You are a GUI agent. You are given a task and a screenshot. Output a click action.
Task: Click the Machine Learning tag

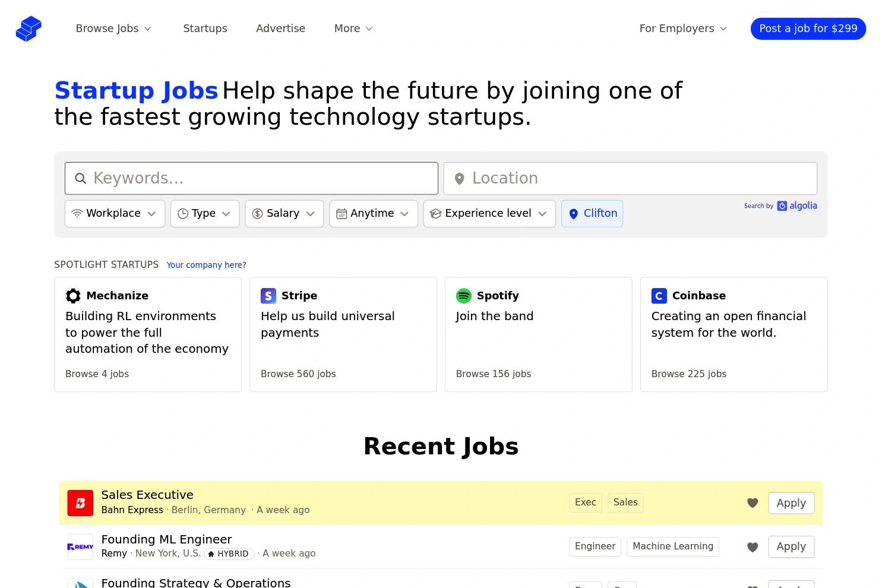coord(673,546)
